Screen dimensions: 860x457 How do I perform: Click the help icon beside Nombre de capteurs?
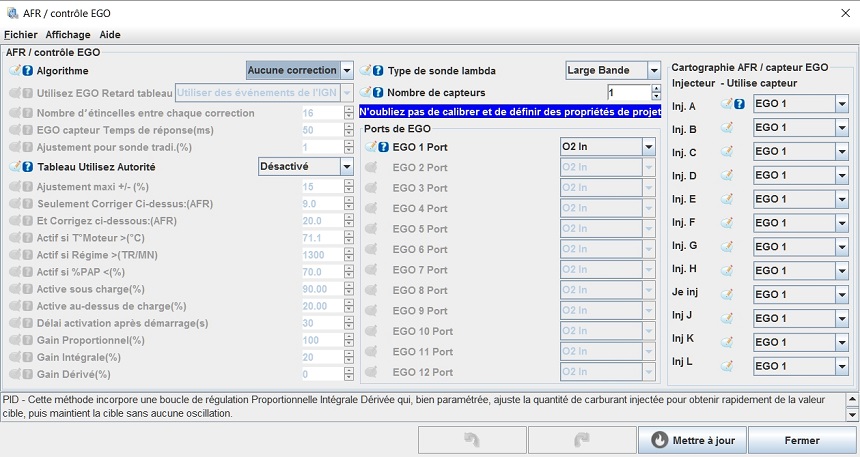pos(378,93)
